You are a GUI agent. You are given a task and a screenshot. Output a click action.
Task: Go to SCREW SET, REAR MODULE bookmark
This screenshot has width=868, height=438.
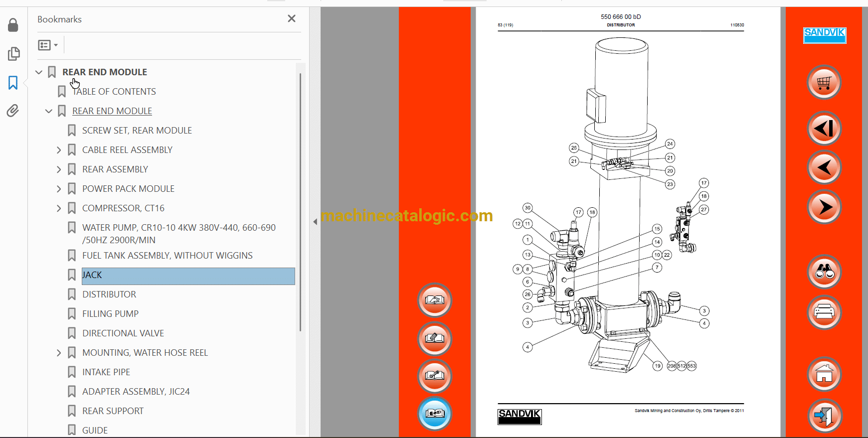[x=137, y=131]
